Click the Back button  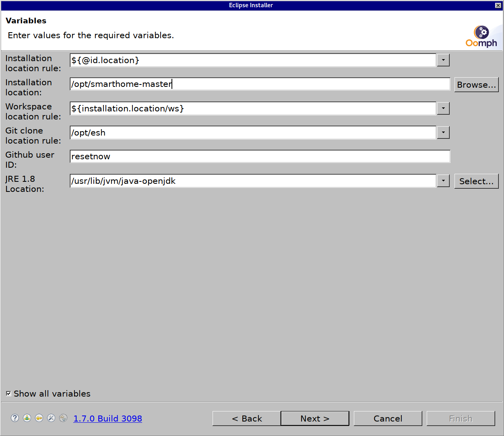[x=246, y=418]
